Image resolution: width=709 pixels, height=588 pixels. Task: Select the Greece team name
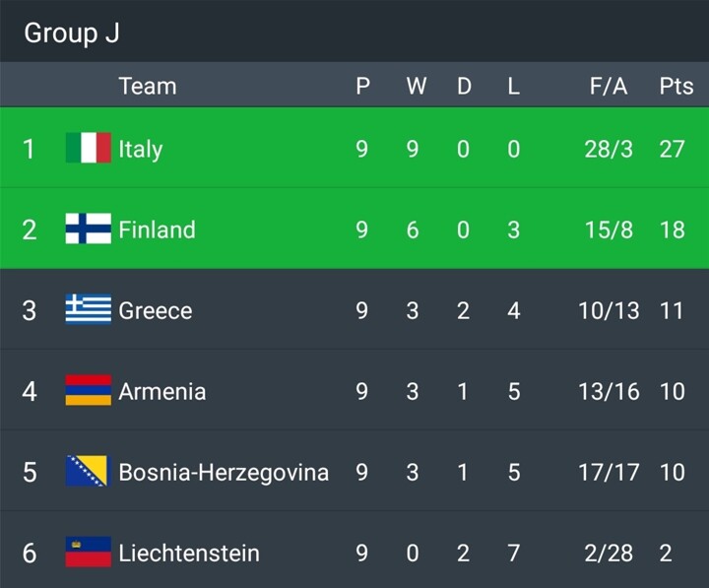tap(156, 310)
